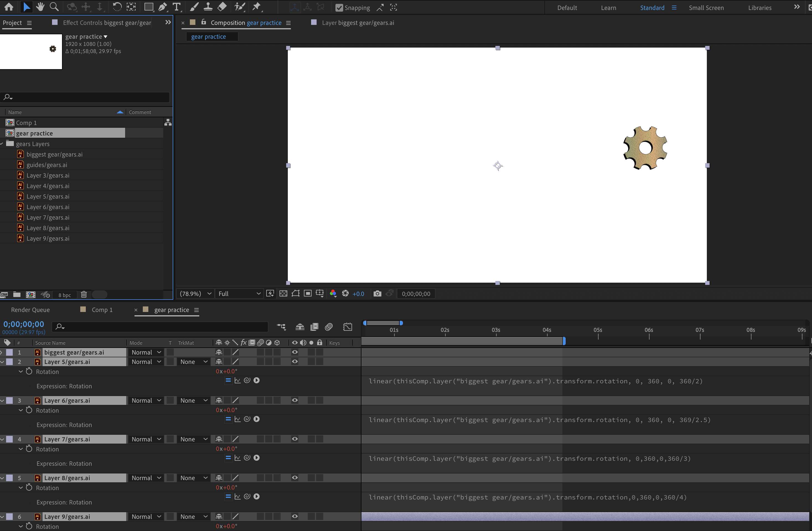The width and height of the screenshot is (812, 531).
Task: Open the Libraries workspace
Action: [x=759, y=7]
